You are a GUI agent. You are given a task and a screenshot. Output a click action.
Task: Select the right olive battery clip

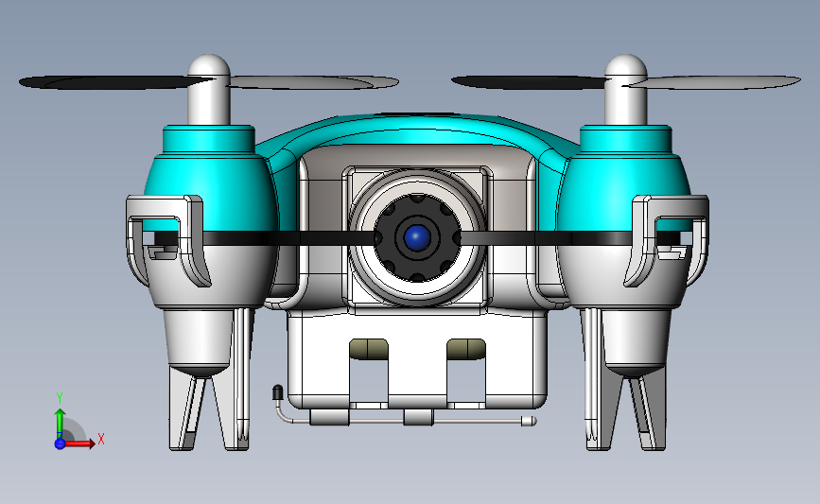(466, 349)
